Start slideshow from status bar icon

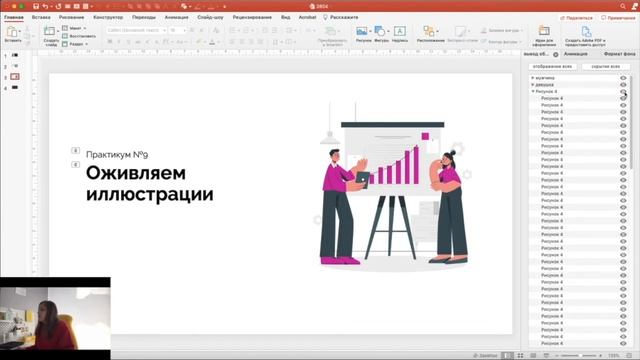pyautogui.click(x=546, y=356)
